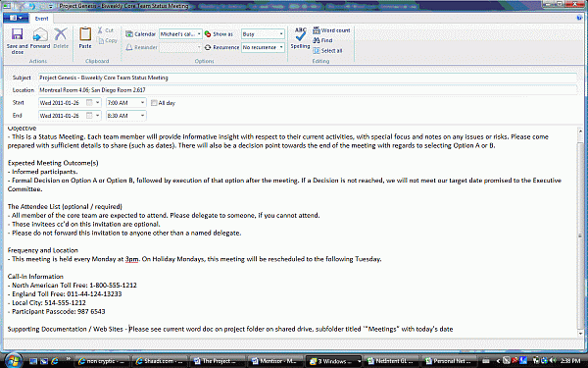Expand the End date dropdown arrow

(x=97, y=115)
